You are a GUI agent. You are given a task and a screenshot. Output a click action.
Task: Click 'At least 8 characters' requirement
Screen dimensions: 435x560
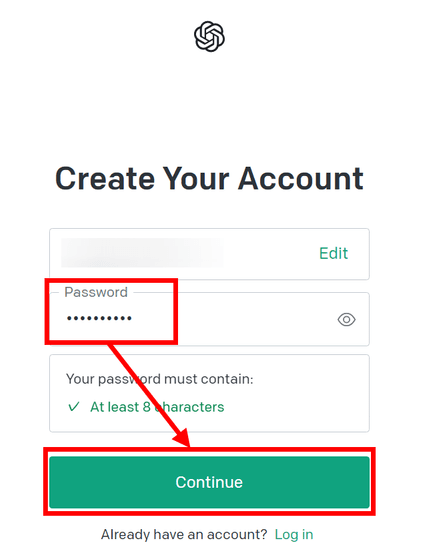(x=157, y=407)
